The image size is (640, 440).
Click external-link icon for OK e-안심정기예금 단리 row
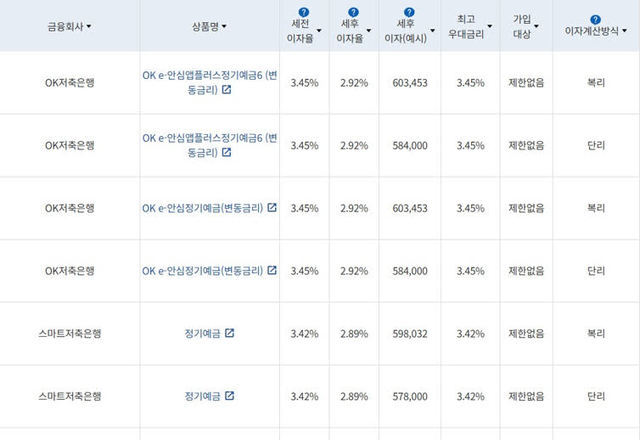(x=271, y=270)
